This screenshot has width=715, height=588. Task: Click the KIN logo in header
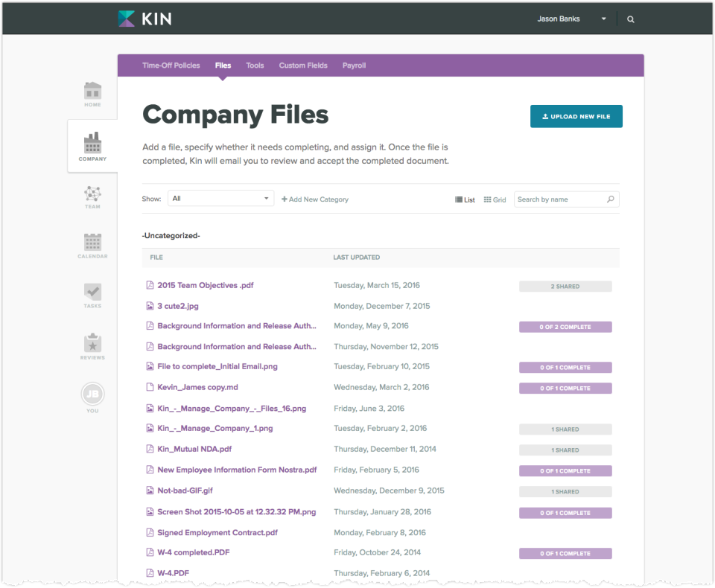tap(145, 19)
